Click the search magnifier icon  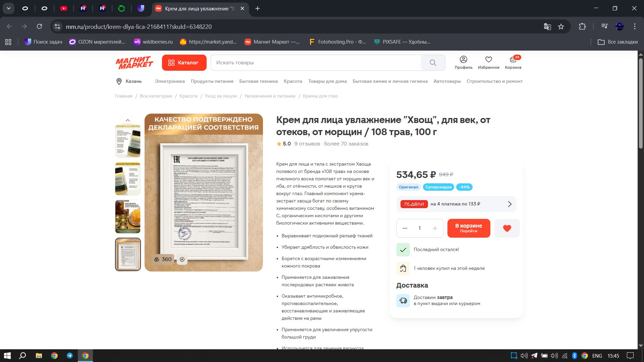coord(433,63)
